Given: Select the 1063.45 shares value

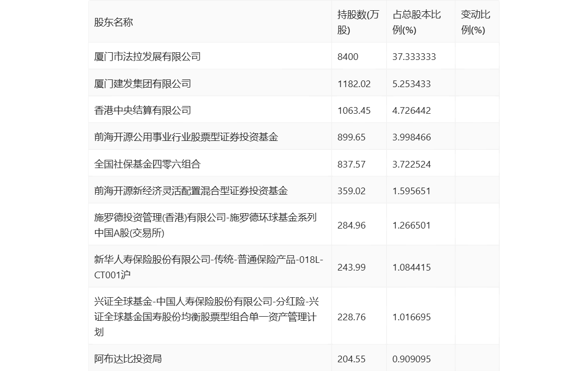Looking at the screenshot, I should (x=354, y=110).
